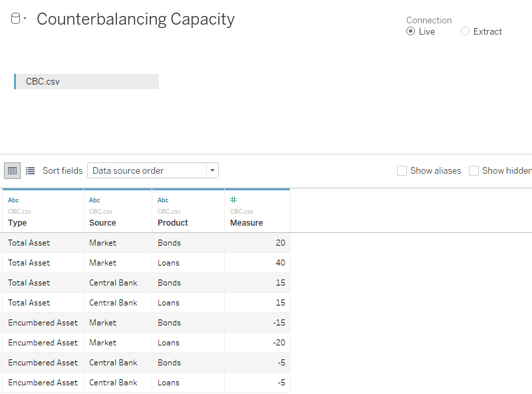532x394 pixels.
Task: Enable the Show aliases checkbox
Action: pyautogui.click(x=402, y=171)
